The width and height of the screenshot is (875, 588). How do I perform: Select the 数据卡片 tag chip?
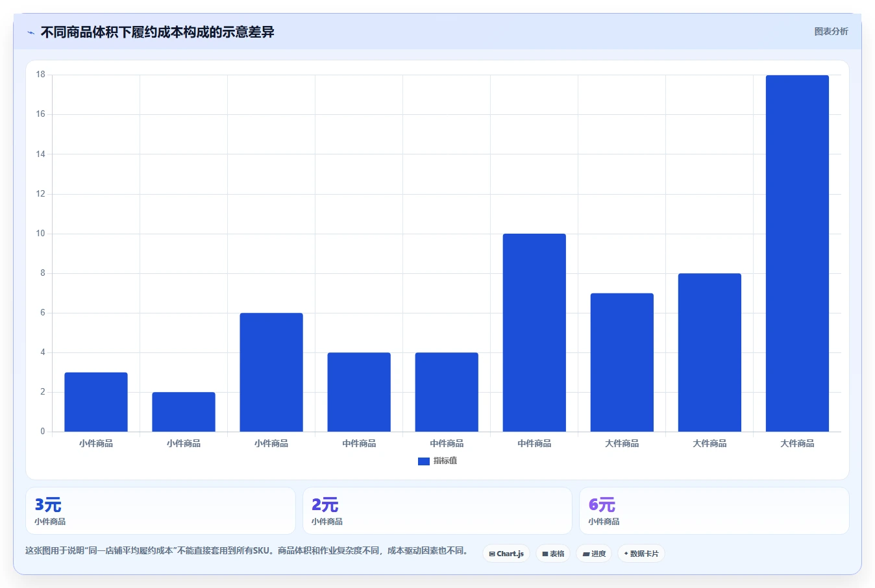641,554
